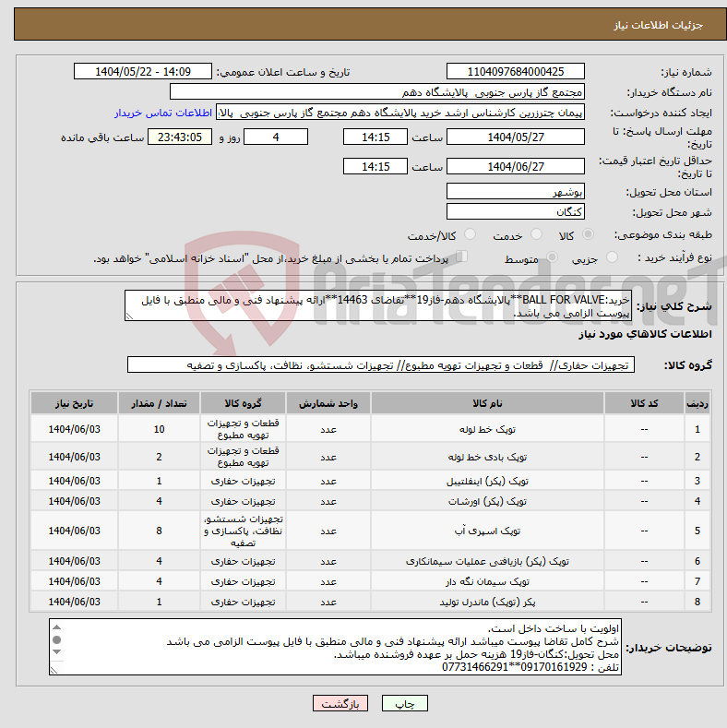Image resolution: width=727 pixels, height=728 pixels.
Task: Click the buyer organization name field
Action: click(x=377, y=92)
